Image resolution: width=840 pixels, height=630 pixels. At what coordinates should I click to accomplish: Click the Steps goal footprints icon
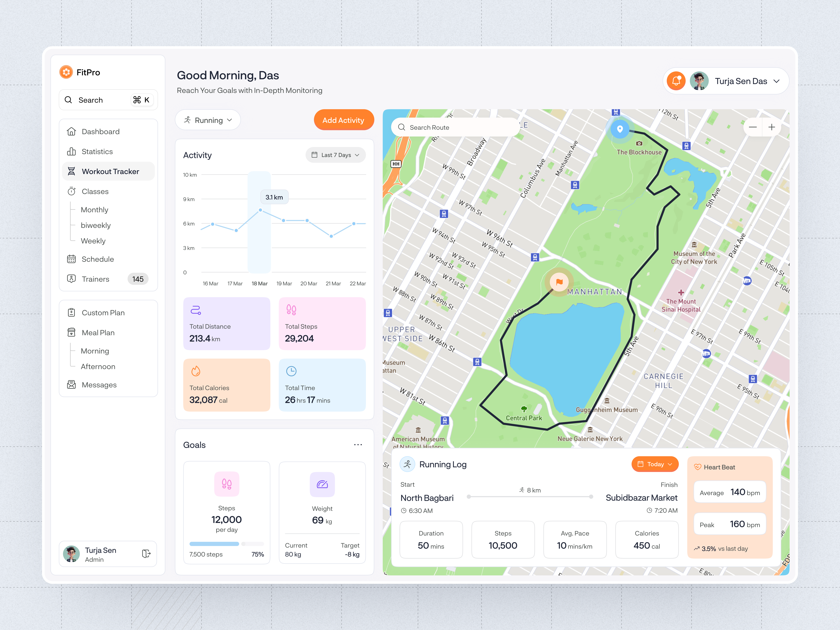coord(227,484)
